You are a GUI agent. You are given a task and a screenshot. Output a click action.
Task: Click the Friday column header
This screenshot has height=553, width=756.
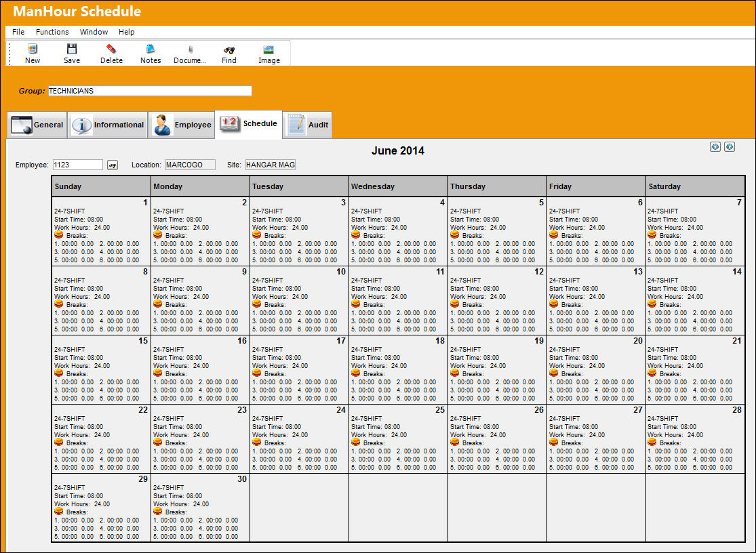point(596,186)
